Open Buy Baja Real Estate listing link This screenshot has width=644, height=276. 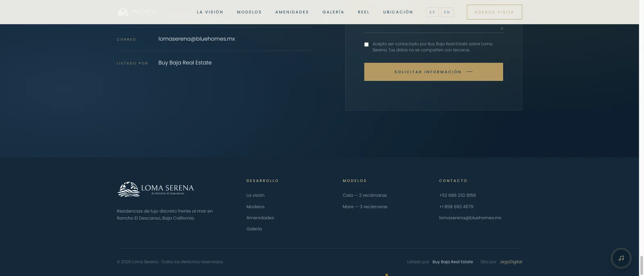[x=185, y=62]
